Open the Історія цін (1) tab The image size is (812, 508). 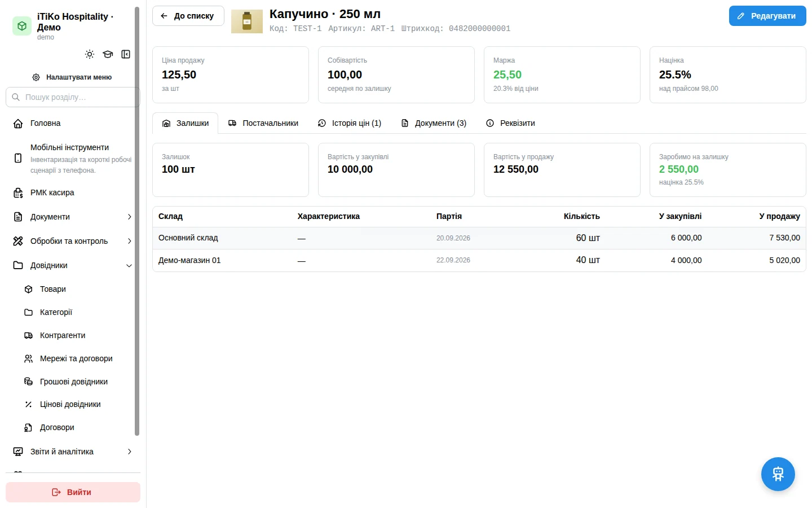(350, 123)
